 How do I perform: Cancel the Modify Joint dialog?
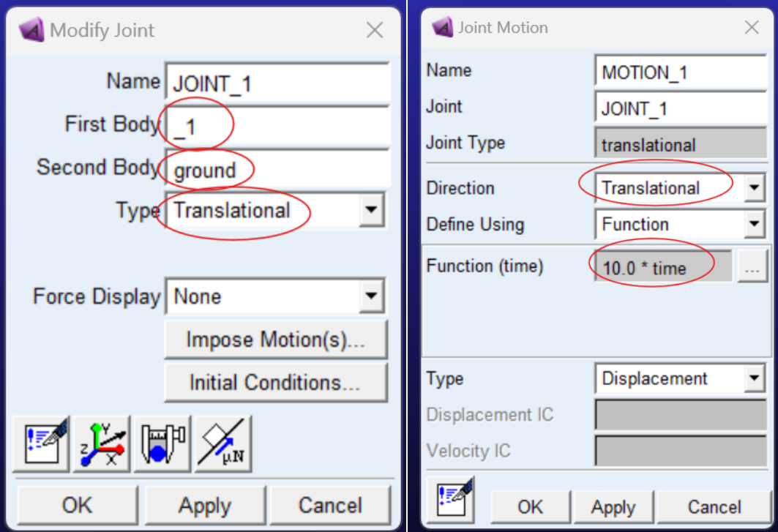click(330, 505)
